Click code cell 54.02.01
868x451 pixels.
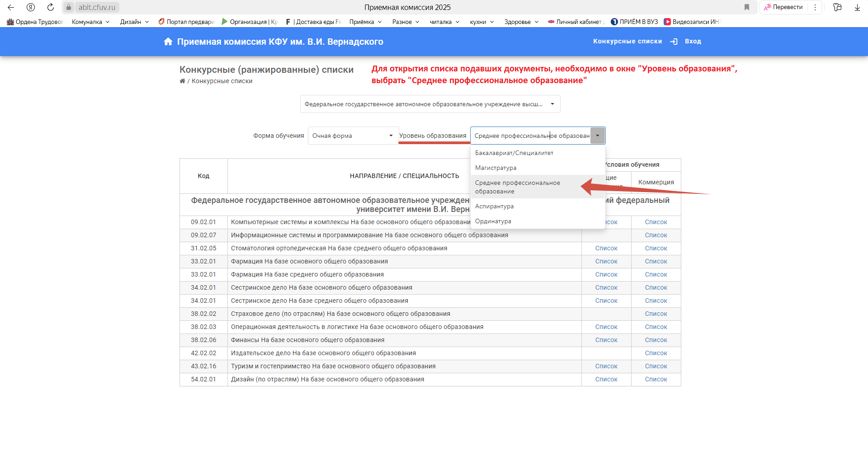pyautogui.click(x=203, y=379)
